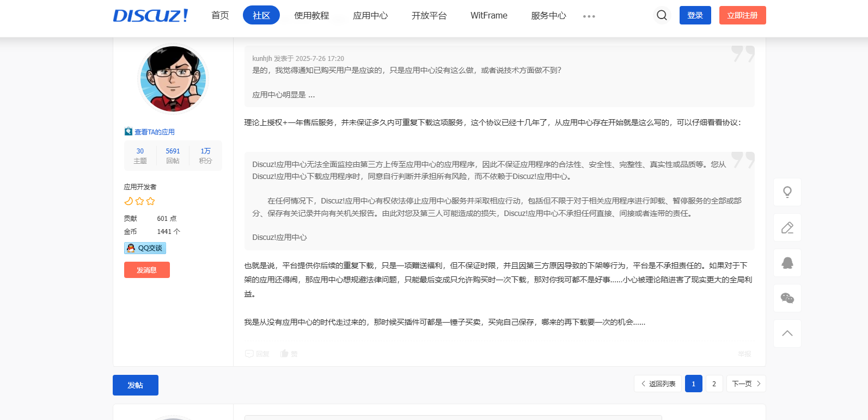Click the 贡献 601 点 text

click(150, 218)
